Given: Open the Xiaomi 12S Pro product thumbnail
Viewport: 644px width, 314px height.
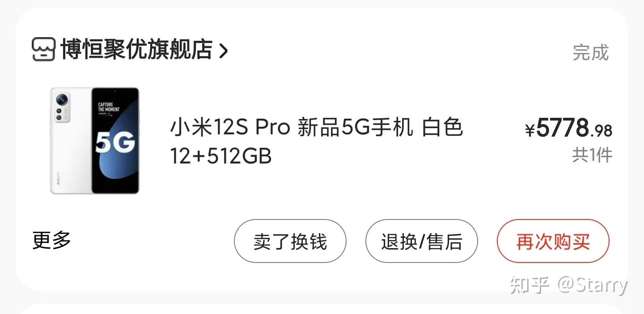Looking at the screenshot, I should (x=95, y=141).
